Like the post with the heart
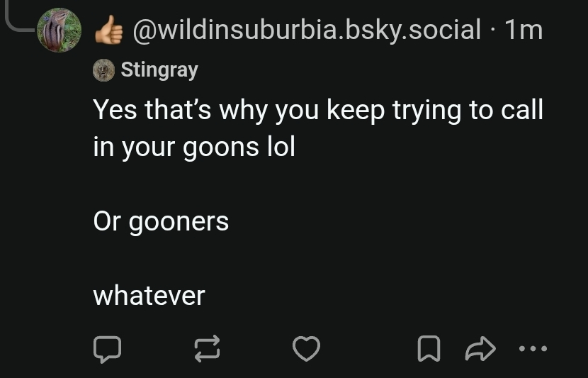Viewport: 588px width, 378px height. pos(307,348)
